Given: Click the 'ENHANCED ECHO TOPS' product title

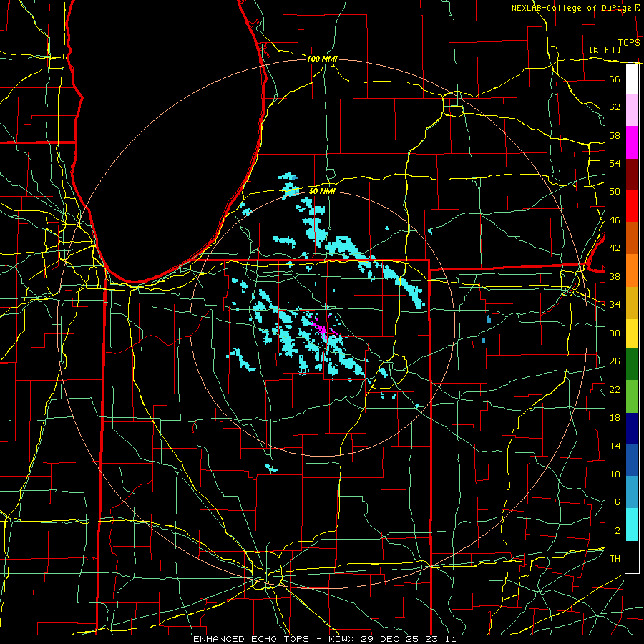Looking at the screenshot, I should point(251,639).
